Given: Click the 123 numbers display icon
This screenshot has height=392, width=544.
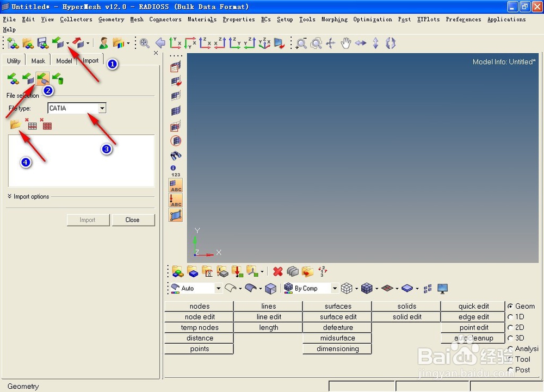Looking at the screenshot, I should 176,175.
